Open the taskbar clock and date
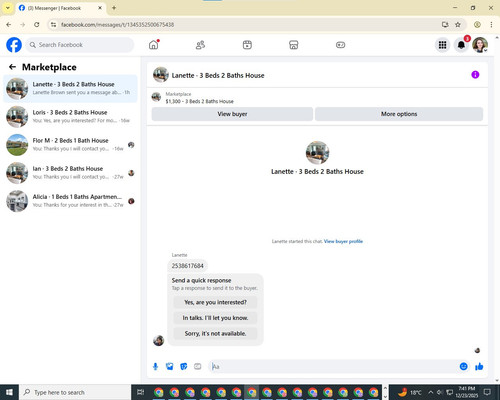The image size is (500, 400). point(467,392)
